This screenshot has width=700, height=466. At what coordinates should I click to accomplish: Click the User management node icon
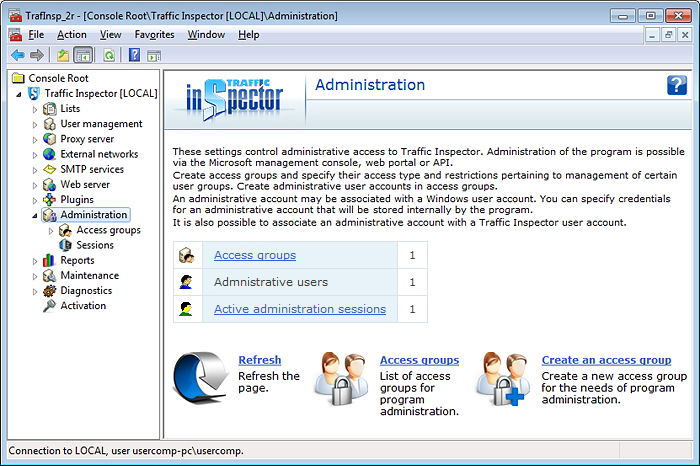point(50,124)
